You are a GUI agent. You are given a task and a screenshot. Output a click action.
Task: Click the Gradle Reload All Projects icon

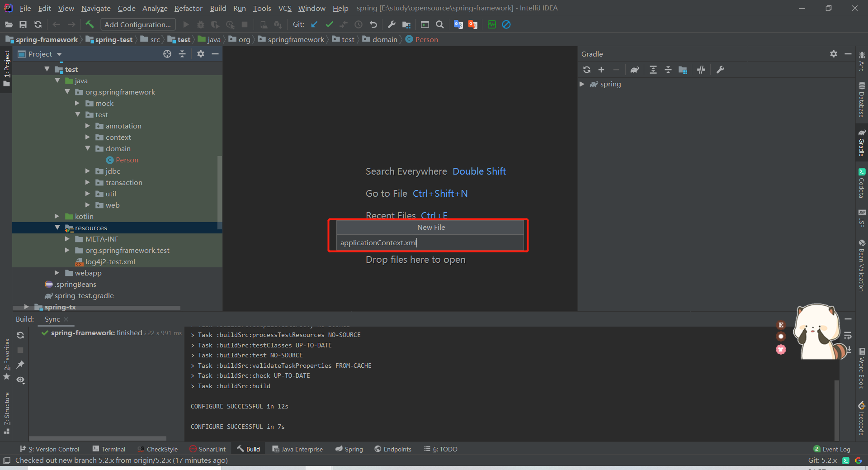point(587,70)
